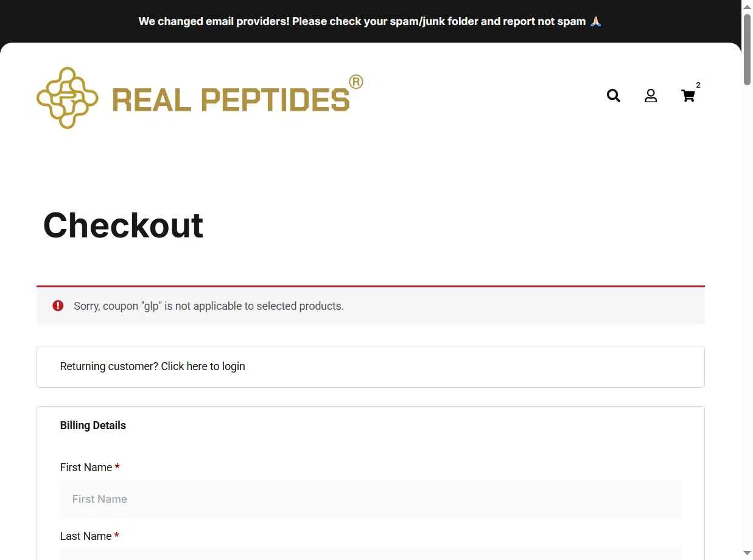Focus the First Name input field

(371, 499)
